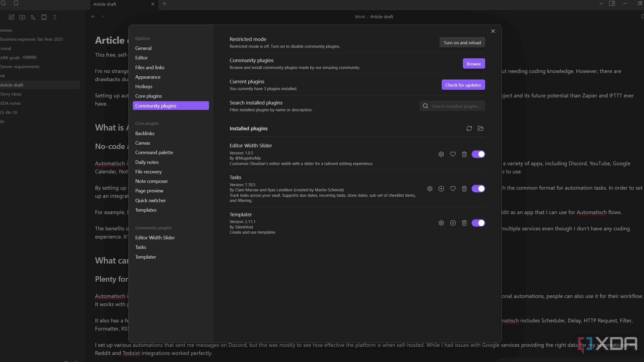Open Page preview plugin settings

coord(171,191)
